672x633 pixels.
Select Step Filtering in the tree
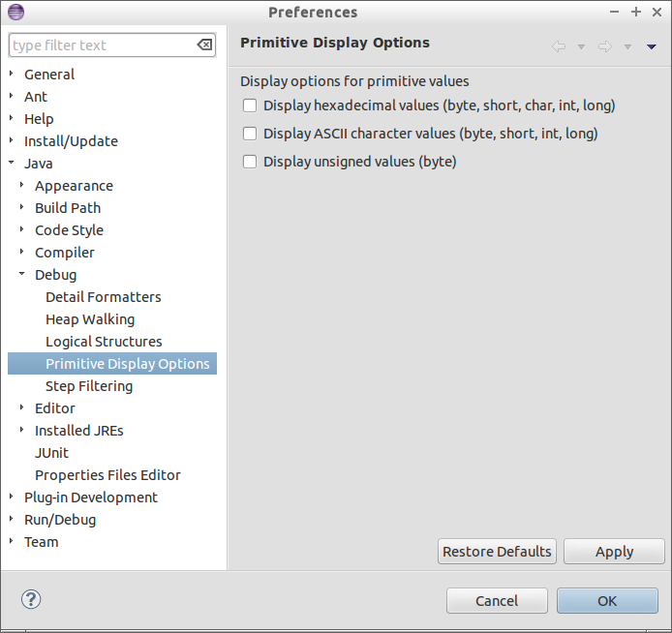click(89, 386)
